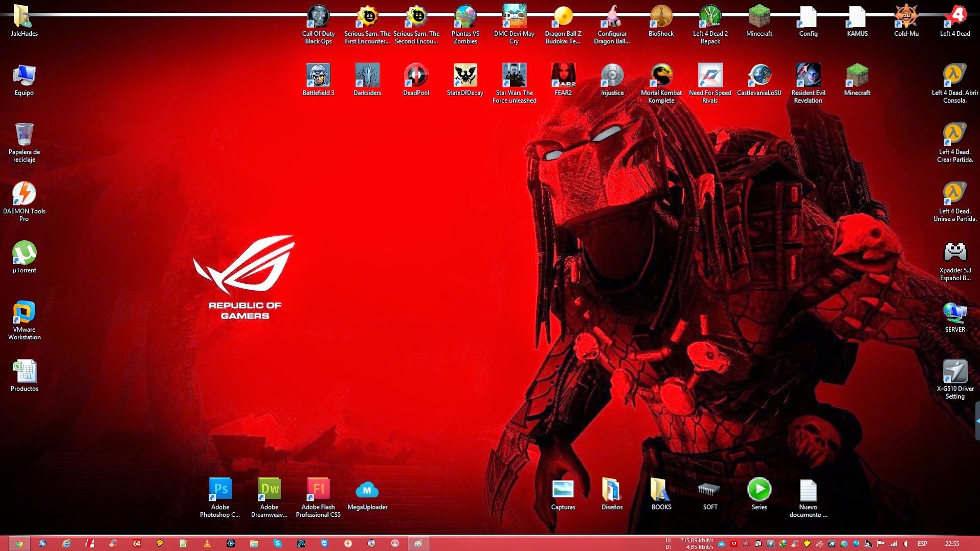This screenshot has height=551, width=980.
Task: Click the Cold-Mu shortcut
Action: pos(906,20)
